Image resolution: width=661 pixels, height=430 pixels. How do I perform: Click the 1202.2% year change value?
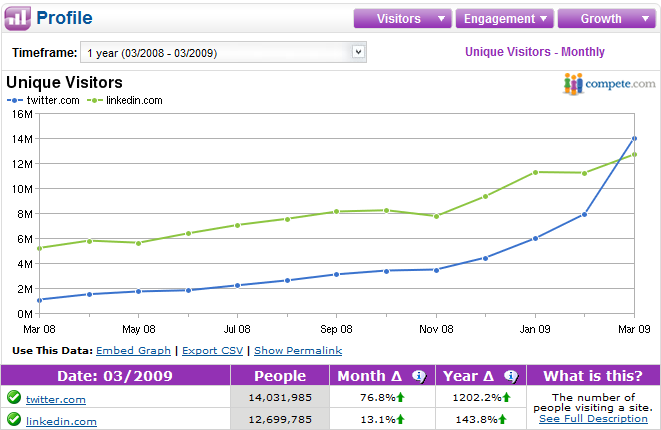click(477, 398)
